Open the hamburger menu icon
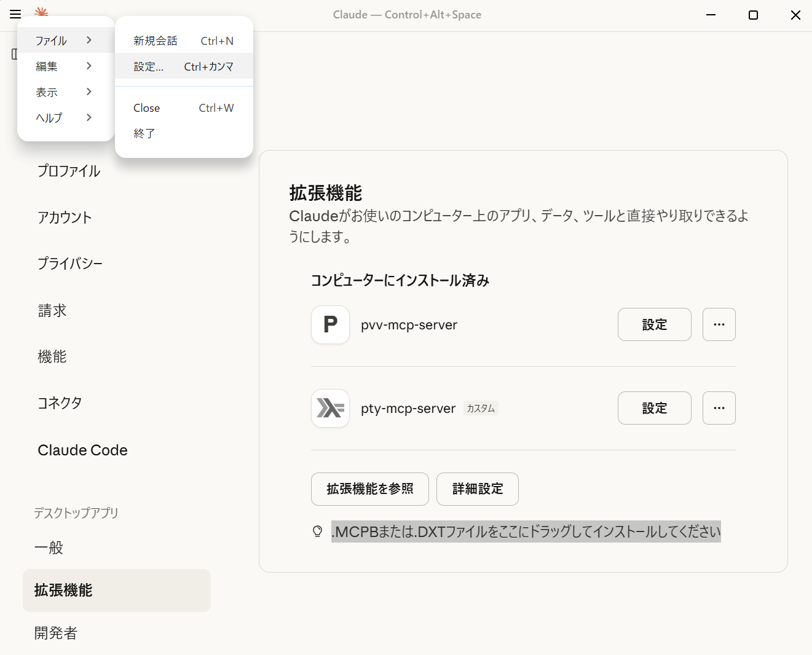Image resolution: width=812 pixels, height=655 pixels. [15, 14]
